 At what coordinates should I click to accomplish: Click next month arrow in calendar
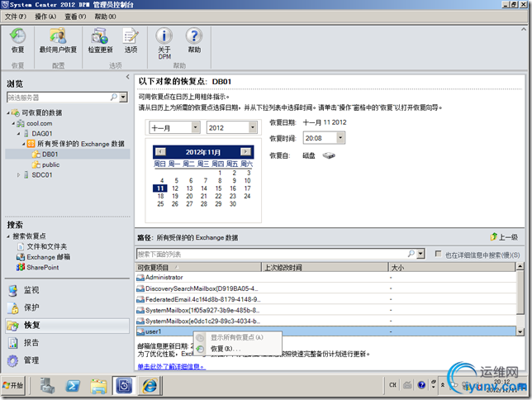click(x=245, y=152)
